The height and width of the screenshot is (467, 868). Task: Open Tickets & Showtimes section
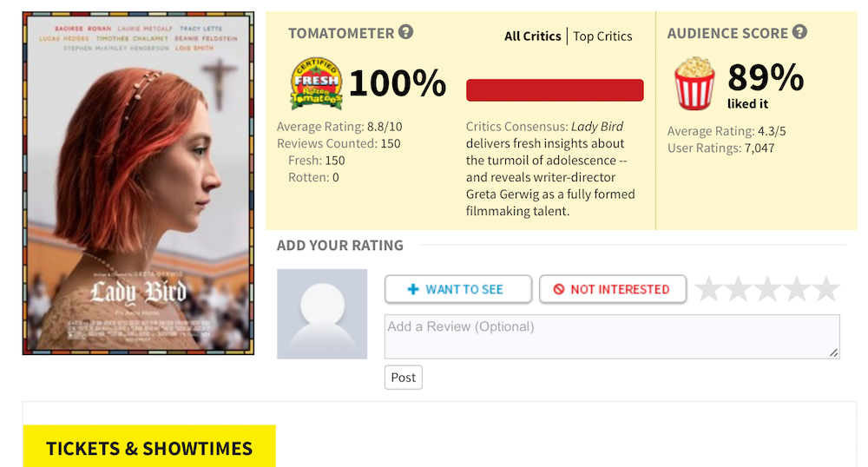pos(149,448)
